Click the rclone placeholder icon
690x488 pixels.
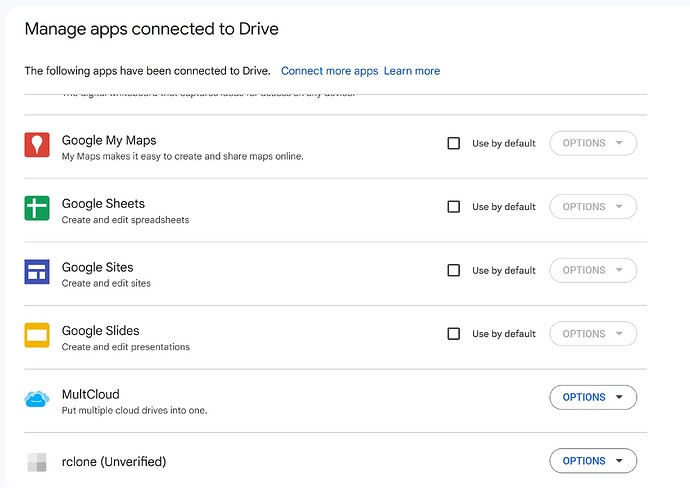(37, 462)
